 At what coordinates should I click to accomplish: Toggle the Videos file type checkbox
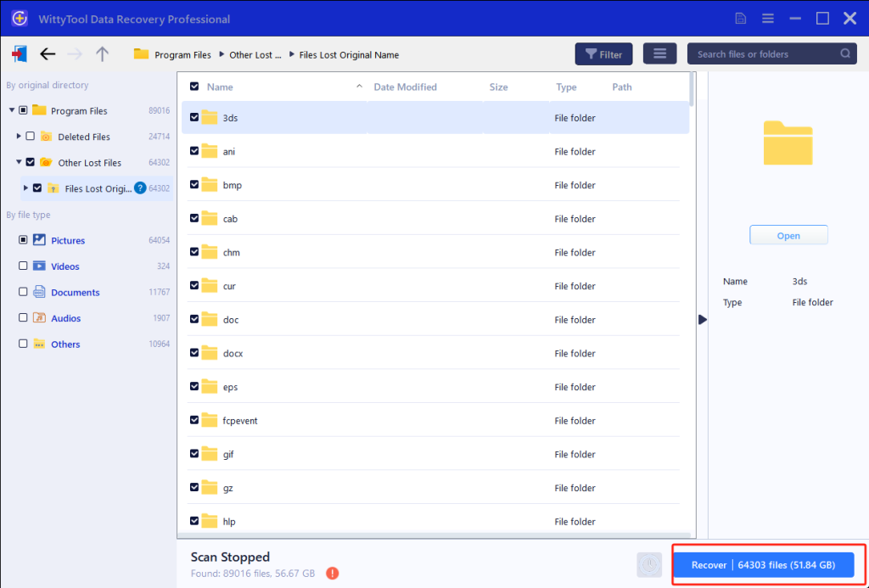[x=23, y=266]
